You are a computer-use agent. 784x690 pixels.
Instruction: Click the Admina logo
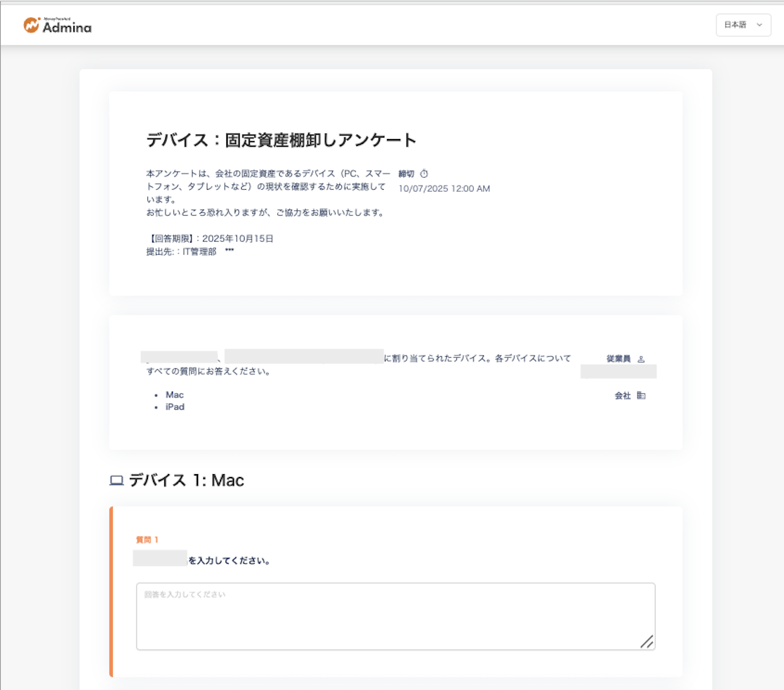point(58,25)
